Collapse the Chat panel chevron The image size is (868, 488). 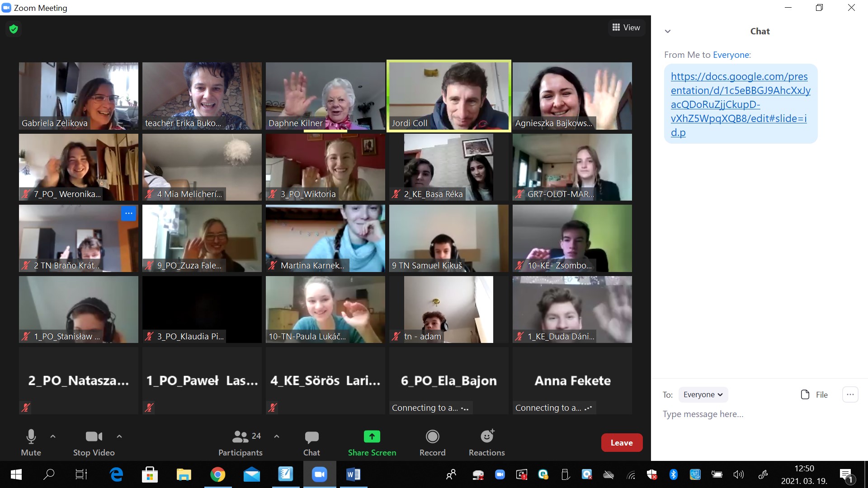coord(668,31)
